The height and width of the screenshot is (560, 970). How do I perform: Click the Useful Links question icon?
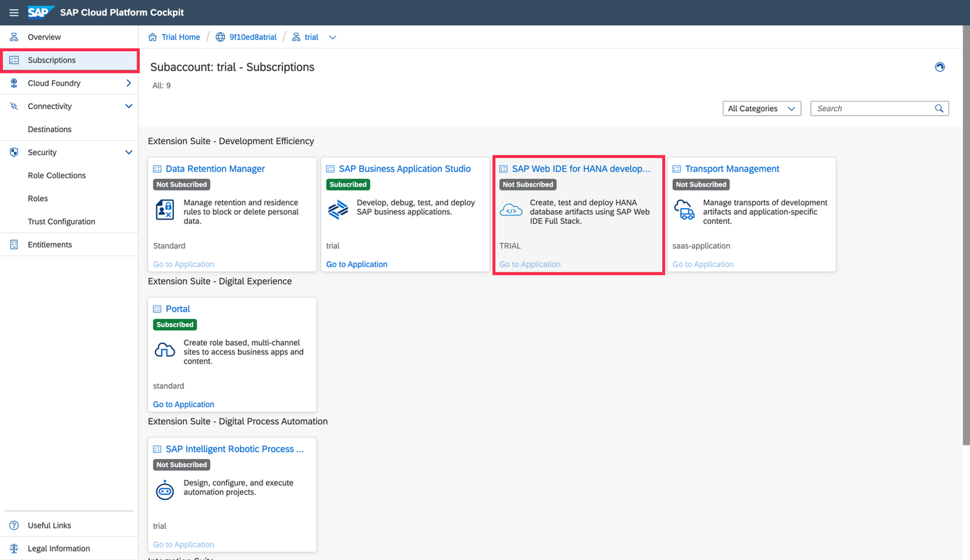[x=14, y=525]
